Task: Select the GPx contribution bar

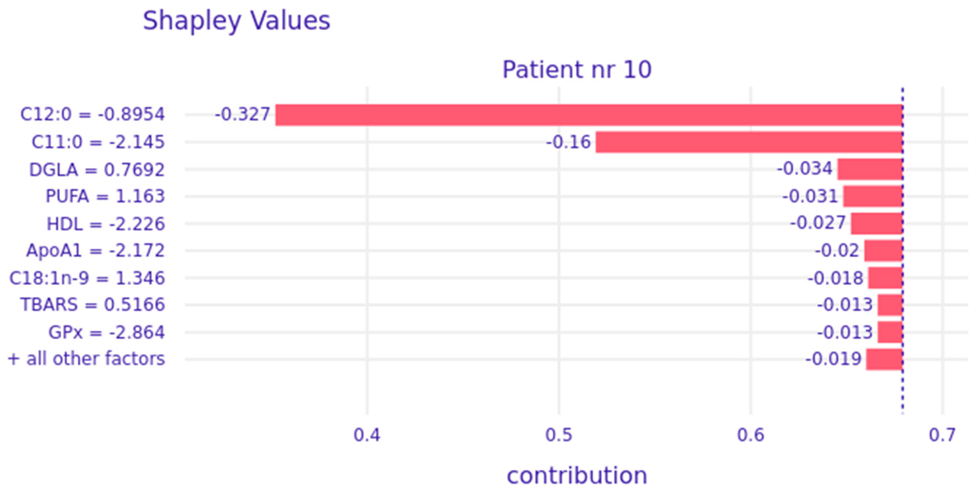Action: point(890,332)
